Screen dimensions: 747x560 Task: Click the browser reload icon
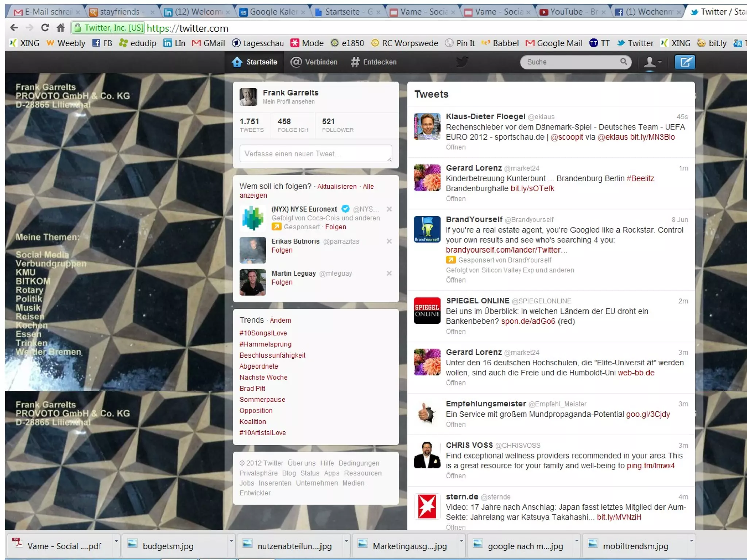(45, 28)
